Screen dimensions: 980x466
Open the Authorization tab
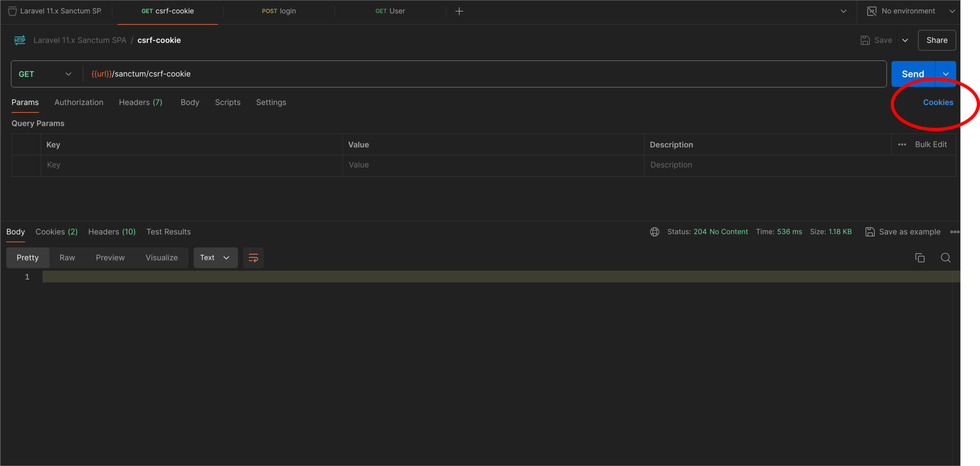[79, 102]
